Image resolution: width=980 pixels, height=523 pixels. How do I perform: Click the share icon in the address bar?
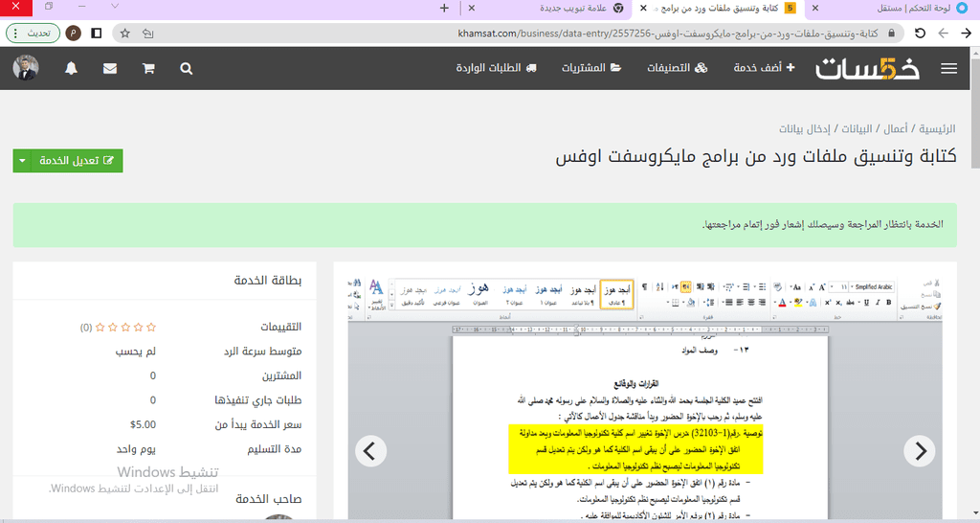click(148, 34)
